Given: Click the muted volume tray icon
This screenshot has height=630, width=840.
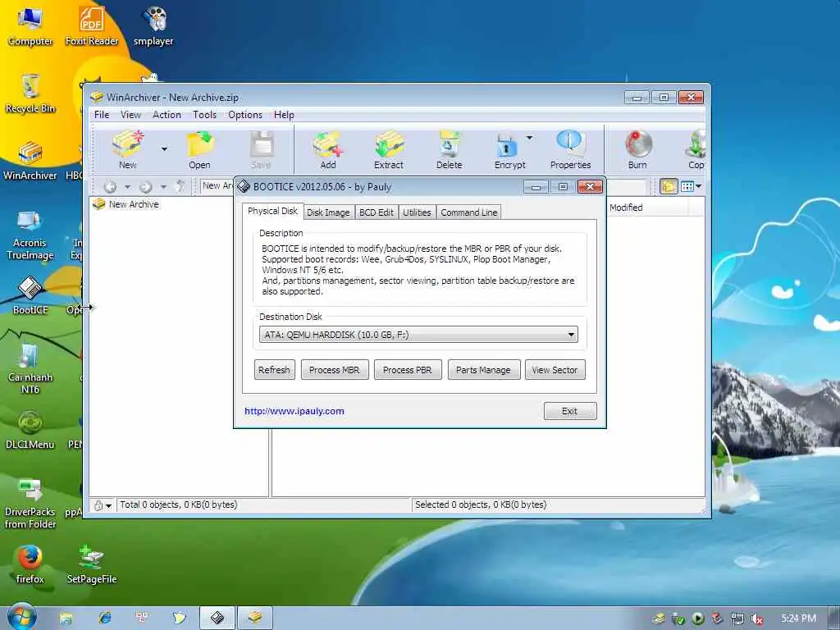Looking at the screenshot, I should (x=757, y=619).
